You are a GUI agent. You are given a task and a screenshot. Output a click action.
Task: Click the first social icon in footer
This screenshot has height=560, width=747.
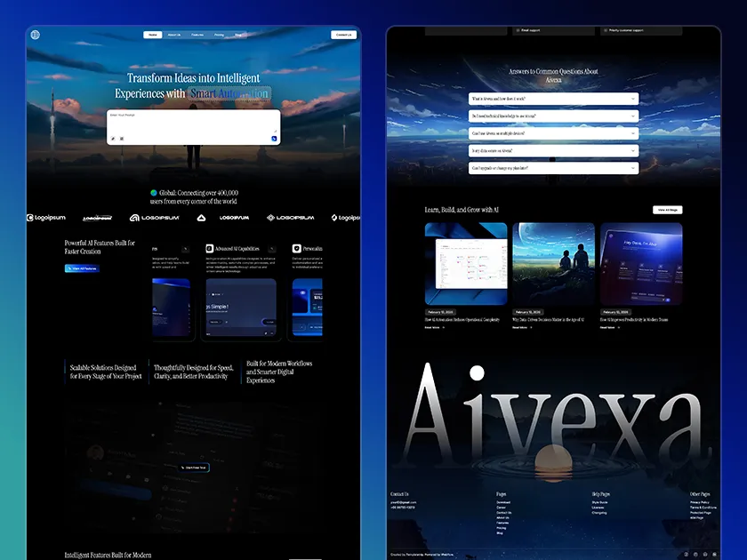coord(687,555)
